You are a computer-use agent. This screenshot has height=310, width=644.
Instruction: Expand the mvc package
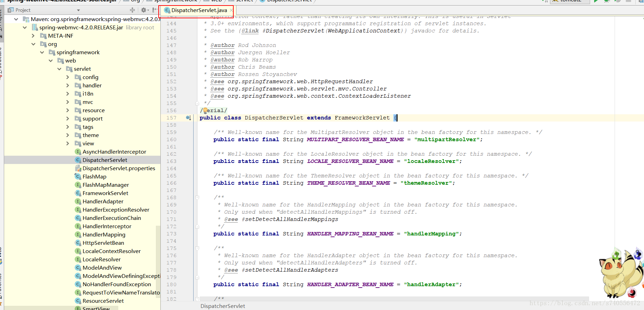click(68, 102)
